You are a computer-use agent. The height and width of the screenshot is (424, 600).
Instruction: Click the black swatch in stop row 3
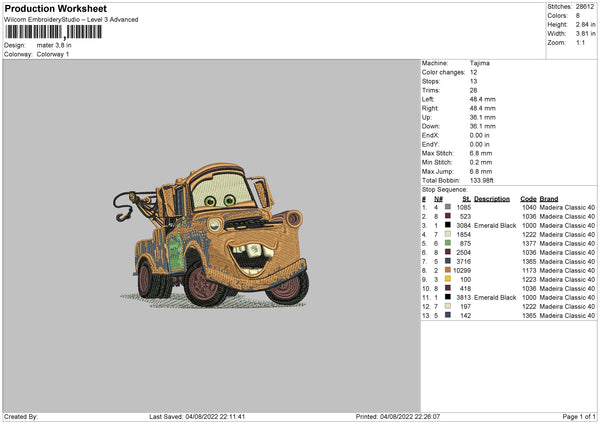click(x=448, y=225)
